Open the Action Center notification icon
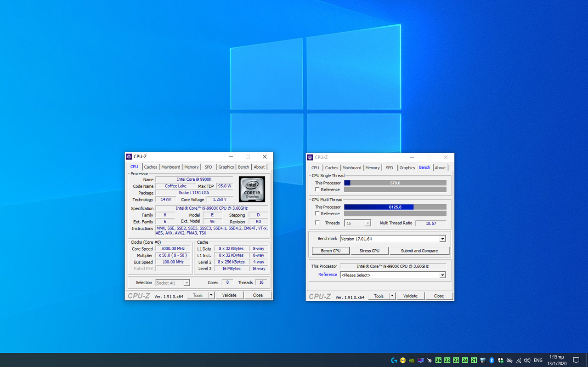Image resolution: width=588 pixels, height=367 pixels. [576, 361]
